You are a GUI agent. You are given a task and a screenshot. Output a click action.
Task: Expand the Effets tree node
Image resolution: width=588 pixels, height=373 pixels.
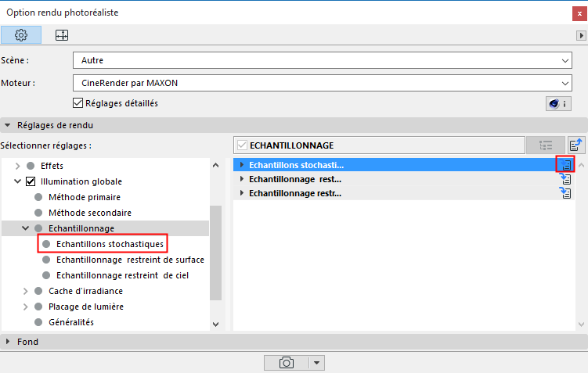(x=17, y=166)
